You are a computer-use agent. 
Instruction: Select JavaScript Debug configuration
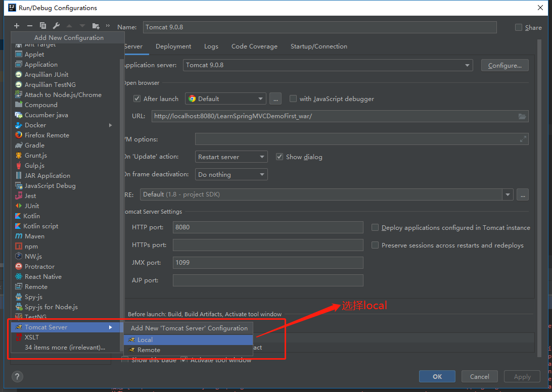click(66, 186)
